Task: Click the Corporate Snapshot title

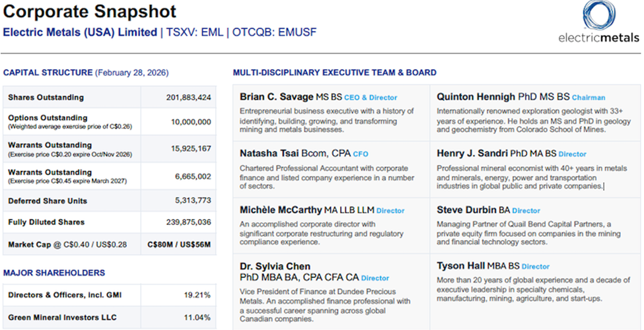Action: (x=90, y=11)
